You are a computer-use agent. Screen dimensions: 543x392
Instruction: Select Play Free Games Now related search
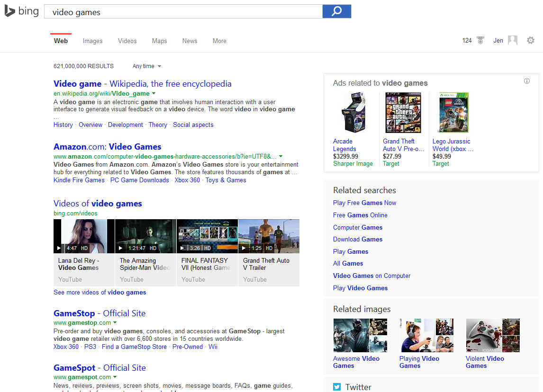pos(364,203)
